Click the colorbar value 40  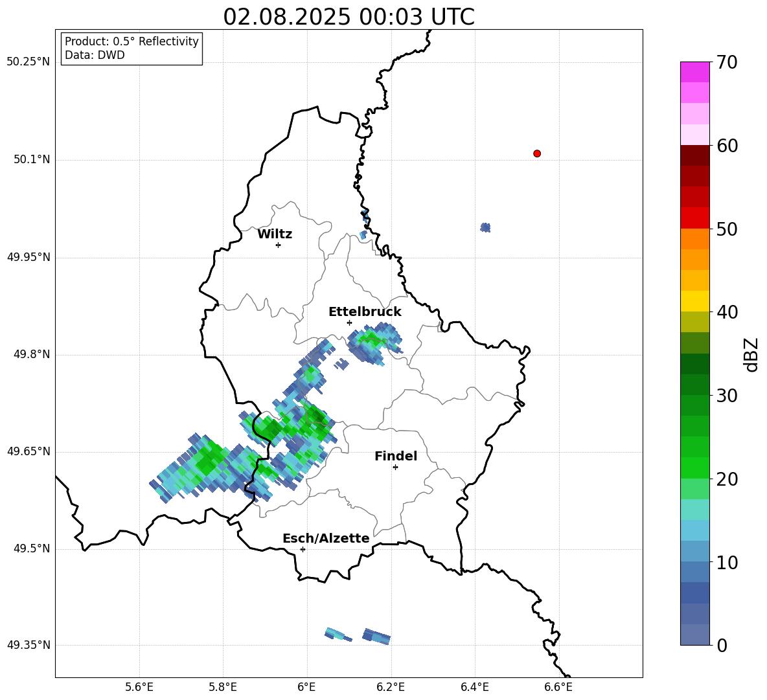tap(727, 312)
